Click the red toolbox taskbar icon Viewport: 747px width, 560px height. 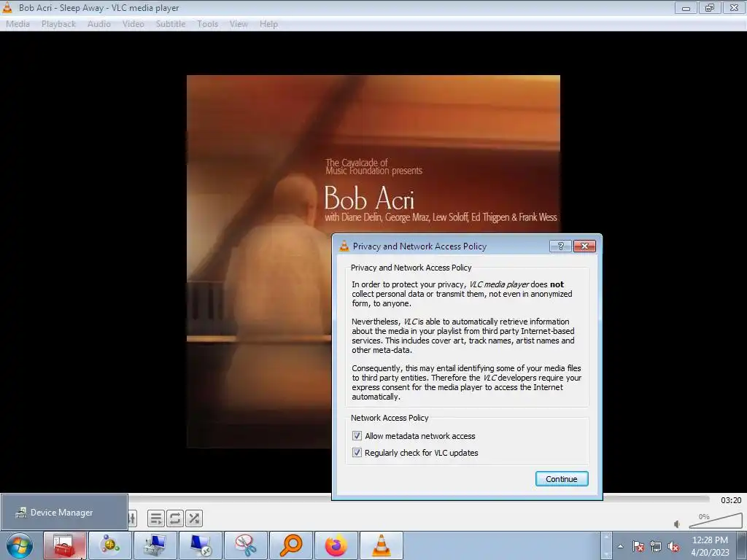click(65, 545)
